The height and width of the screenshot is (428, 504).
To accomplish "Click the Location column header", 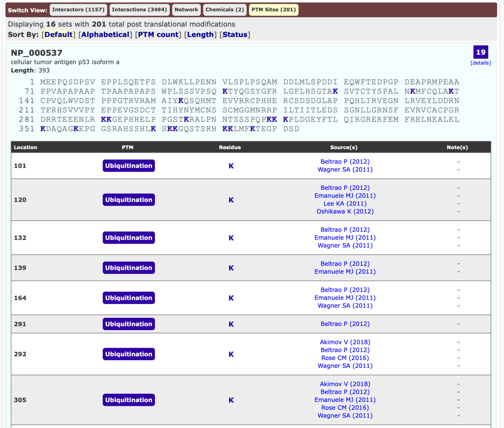I will coord(26,147).
